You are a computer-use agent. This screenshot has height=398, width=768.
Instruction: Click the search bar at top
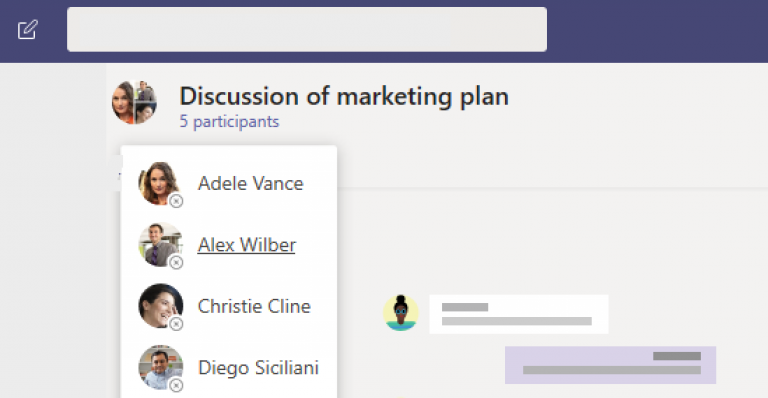(307, 29)
